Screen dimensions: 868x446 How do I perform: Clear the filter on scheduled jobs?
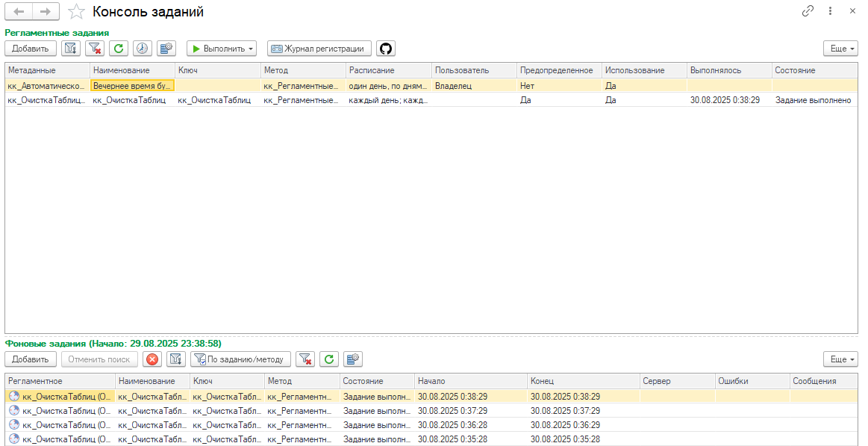click(x=94, y=49)
